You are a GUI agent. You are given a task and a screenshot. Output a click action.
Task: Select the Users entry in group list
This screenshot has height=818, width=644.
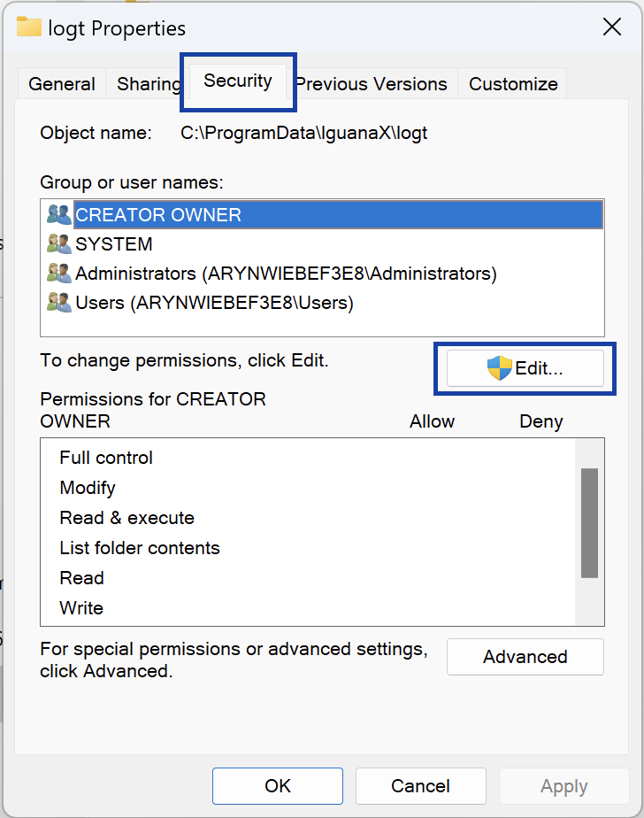tap(214, 303)
